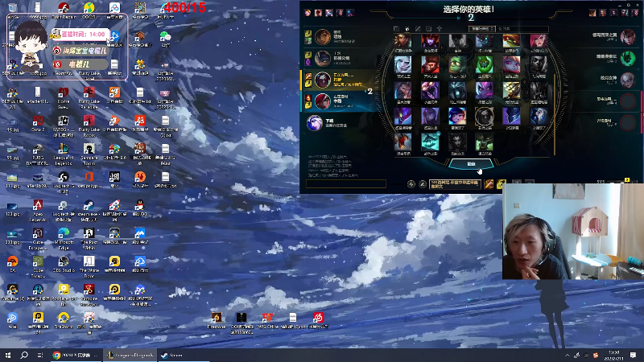Open Rusty Lake Roots desktop shortcut
The height and width of the screenshot is (362, 644).
(89, 125)
